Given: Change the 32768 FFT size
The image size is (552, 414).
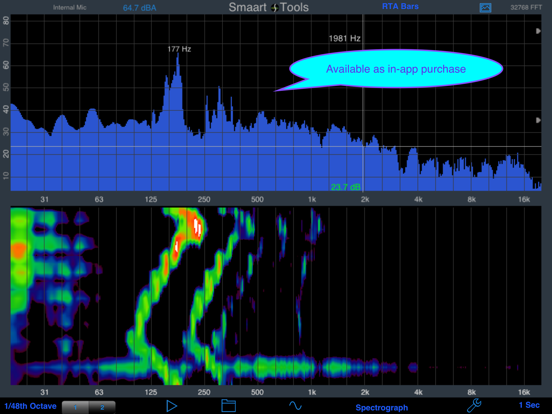Looking at the screenshot, I should pos(526,7).
